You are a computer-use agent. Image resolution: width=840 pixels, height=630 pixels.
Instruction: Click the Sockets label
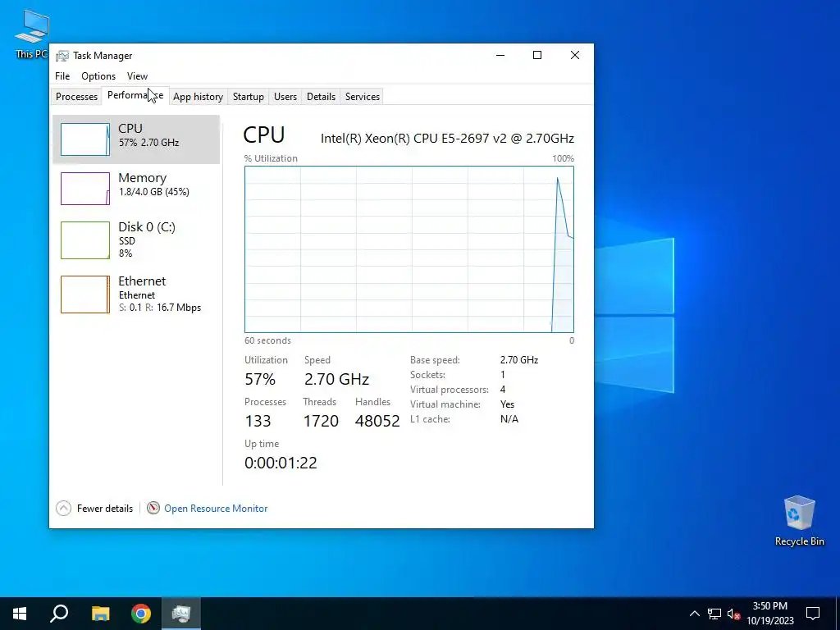[427, 375]
